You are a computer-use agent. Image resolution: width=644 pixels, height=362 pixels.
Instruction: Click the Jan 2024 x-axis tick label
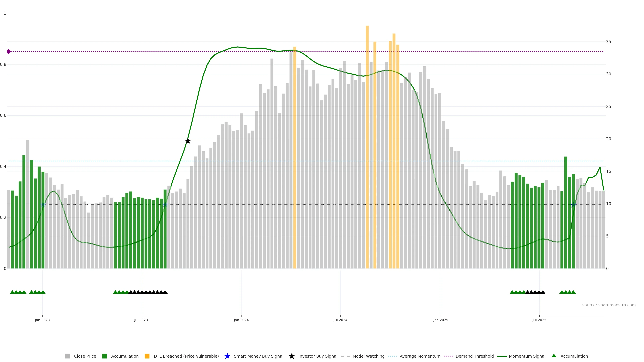[x=241, y=320]
